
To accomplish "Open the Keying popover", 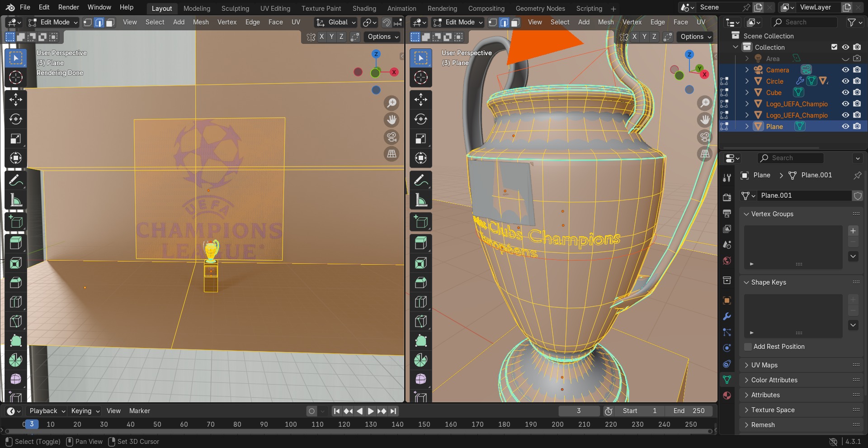I will click(85, 411).
